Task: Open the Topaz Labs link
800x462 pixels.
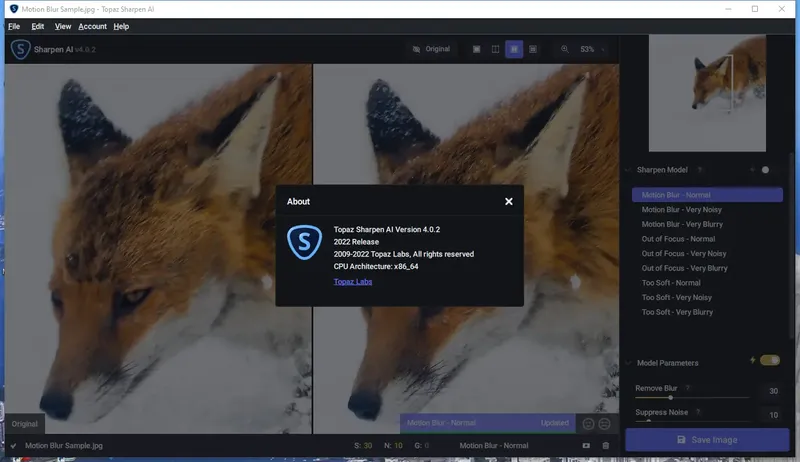Action: (353, 281)
